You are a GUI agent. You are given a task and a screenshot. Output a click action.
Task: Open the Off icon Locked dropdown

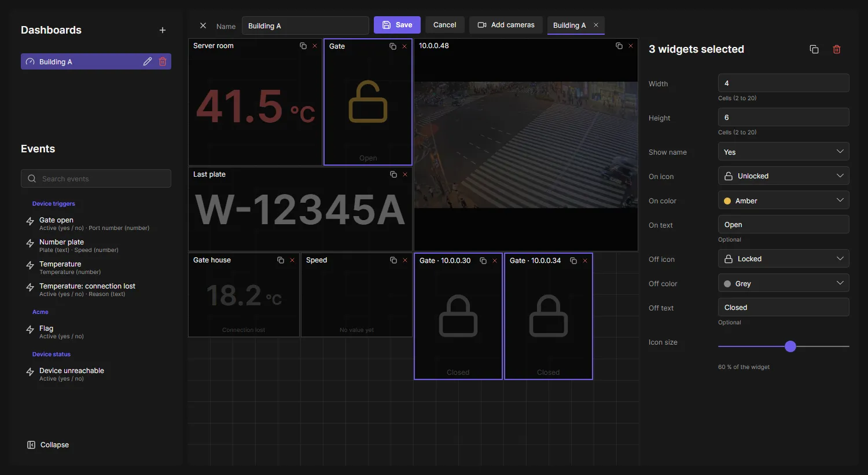point(784,259)
